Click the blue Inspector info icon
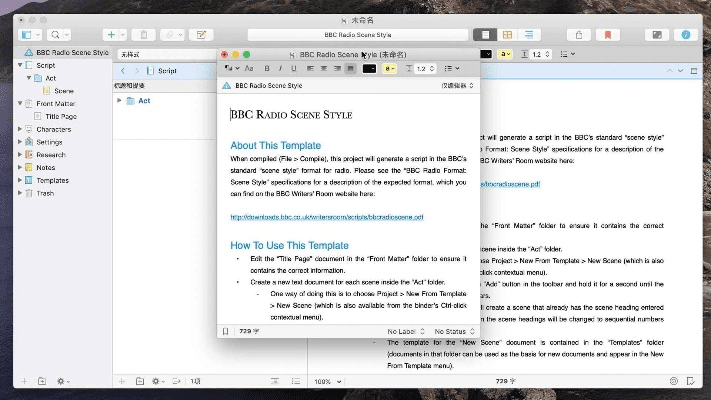Viewport: 711px width, 400px height. pos(685,34)
